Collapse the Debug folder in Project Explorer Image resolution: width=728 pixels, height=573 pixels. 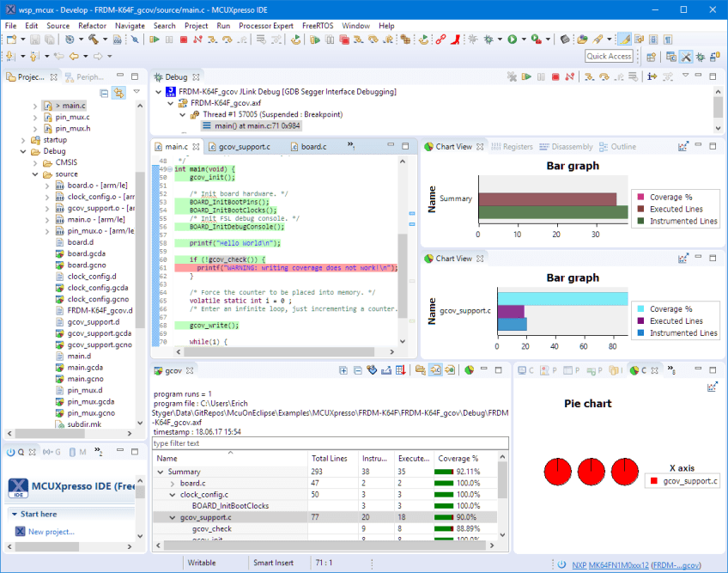pos(23,151)
